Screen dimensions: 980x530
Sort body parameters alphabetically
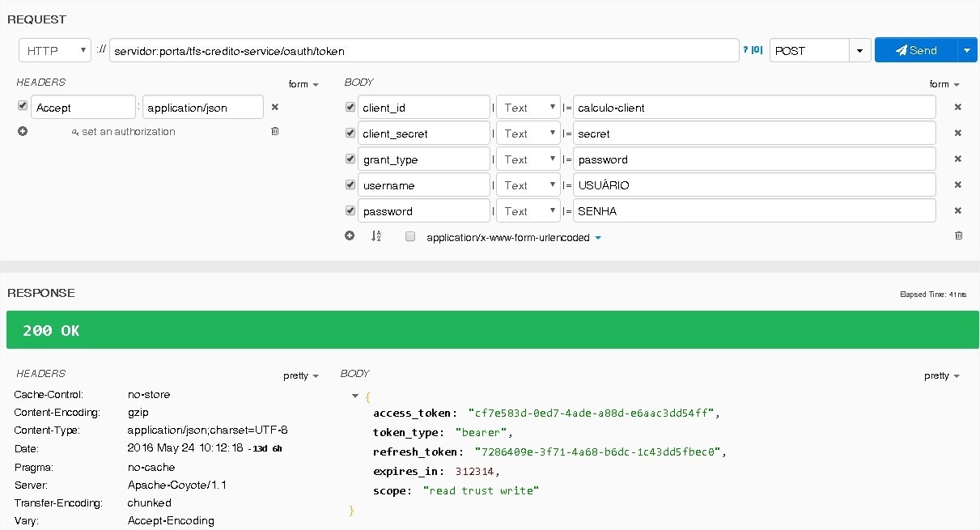[376, 236]
